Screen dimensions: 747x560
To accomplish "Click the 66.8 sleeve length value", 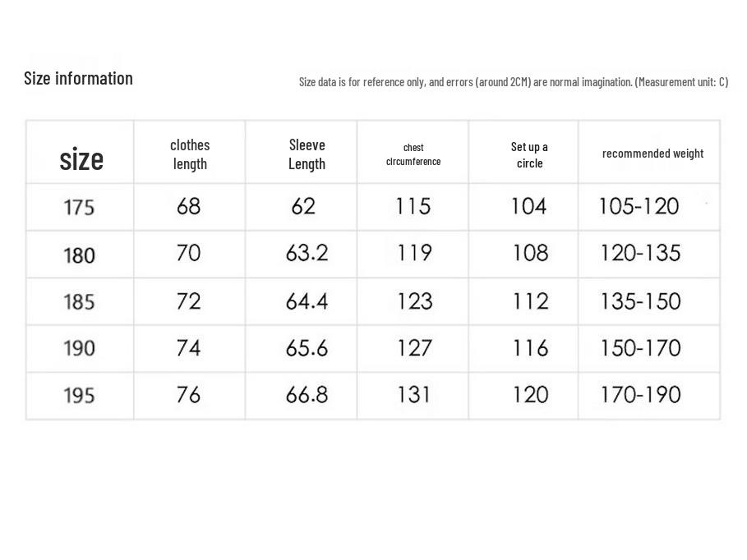I will [x=307, y=395].
